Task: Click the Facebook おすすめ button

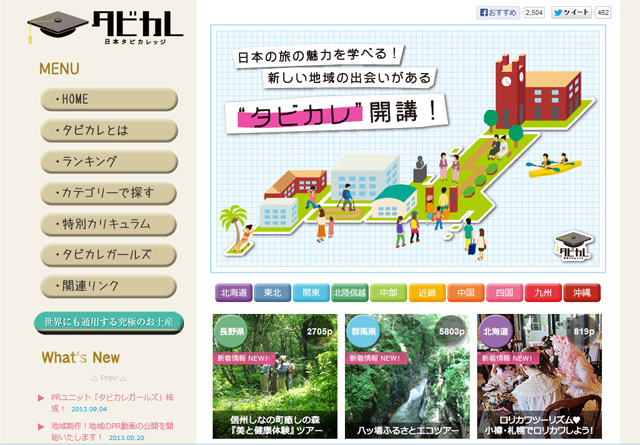Action: point(498,13)
